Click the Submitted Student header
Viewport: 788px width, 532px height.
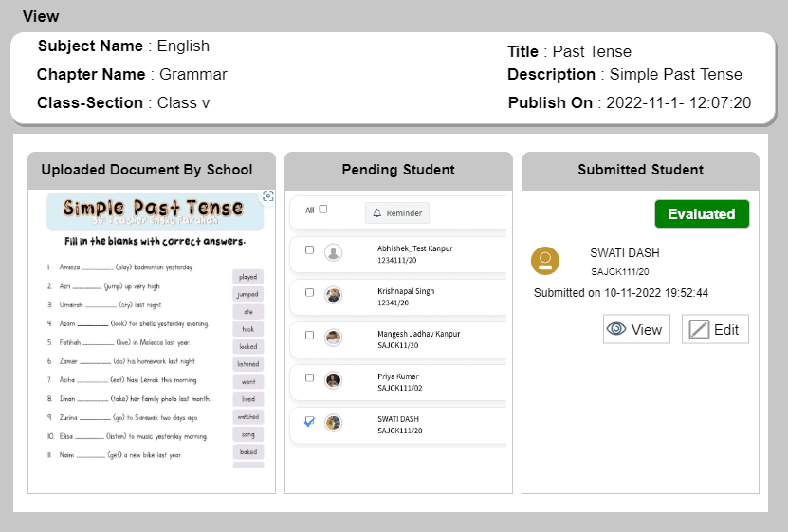tap(641, 170)
